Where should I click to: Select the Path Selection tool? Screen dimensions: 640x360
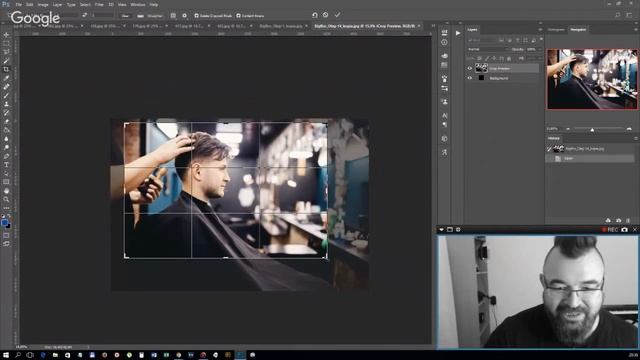point(6,173)
